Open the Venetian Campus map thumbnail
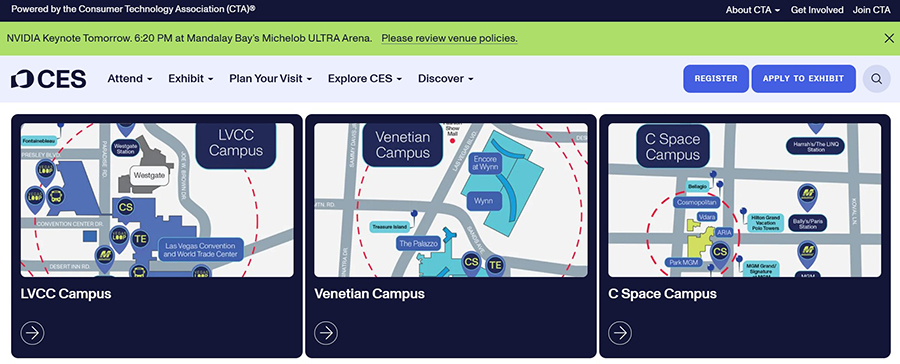The height and width of the screenshot is (364, 900). pos(451,200)
